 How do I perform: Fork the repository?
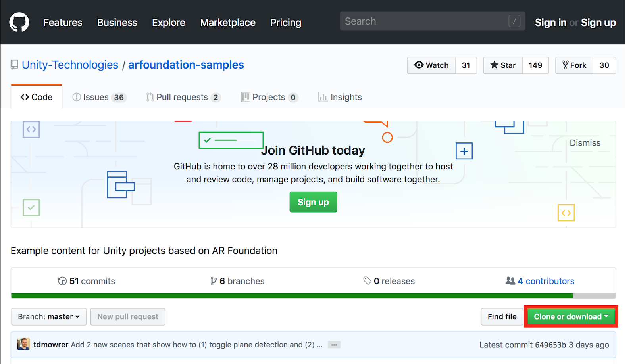pyautogui.click(x=574, y=65)
